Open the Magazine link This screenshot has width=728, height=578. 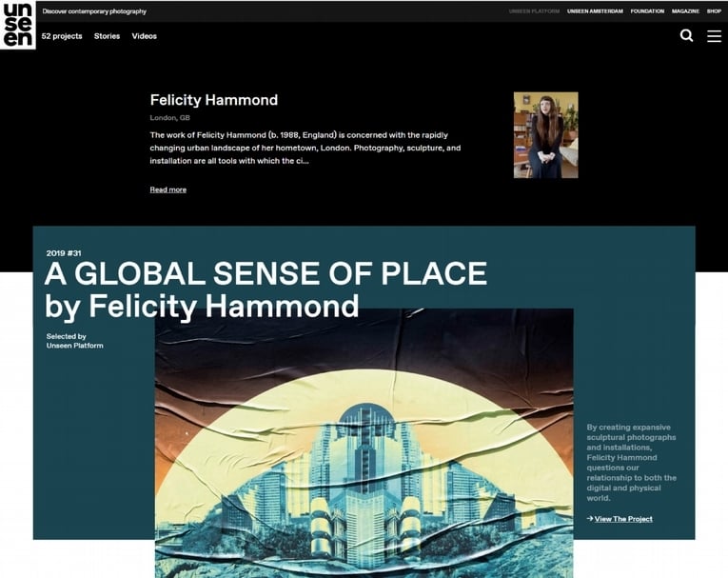coord(685,11)
